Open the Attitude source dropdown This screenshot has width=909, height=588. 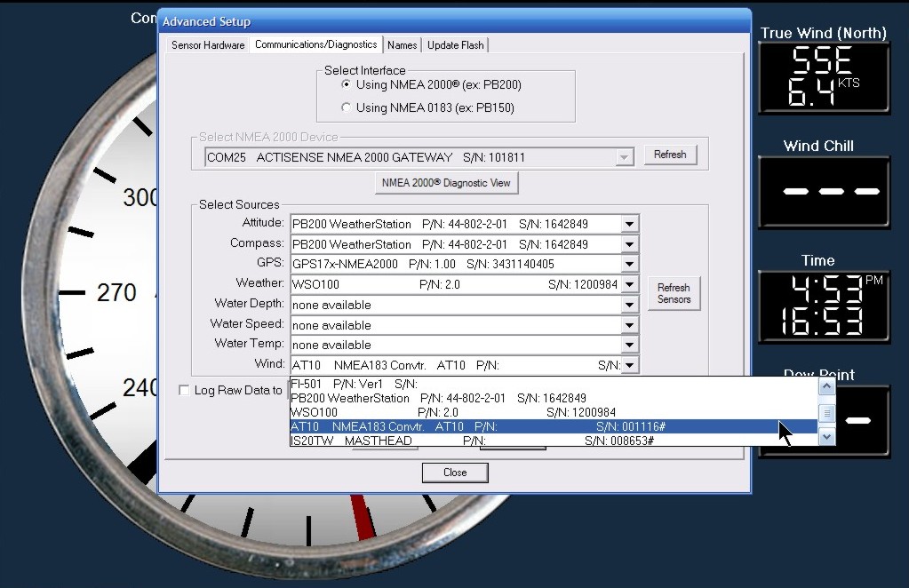pos(630,224)
